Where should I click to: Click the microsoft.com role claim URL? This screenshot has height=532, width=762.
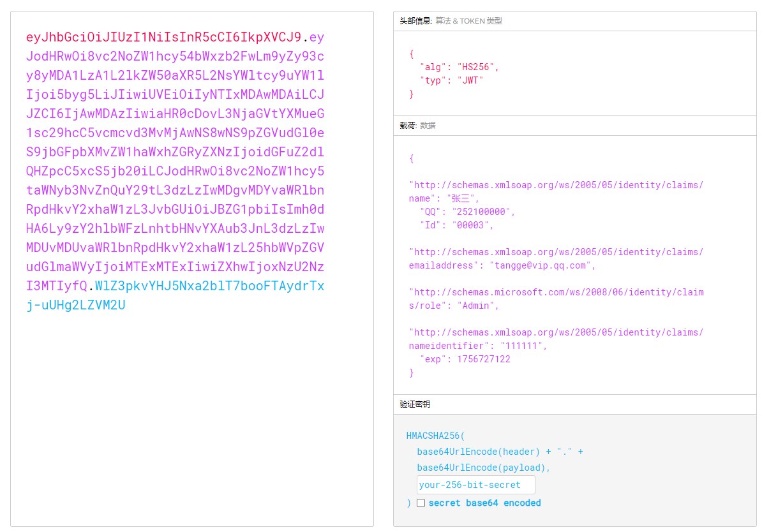point(557,299)
